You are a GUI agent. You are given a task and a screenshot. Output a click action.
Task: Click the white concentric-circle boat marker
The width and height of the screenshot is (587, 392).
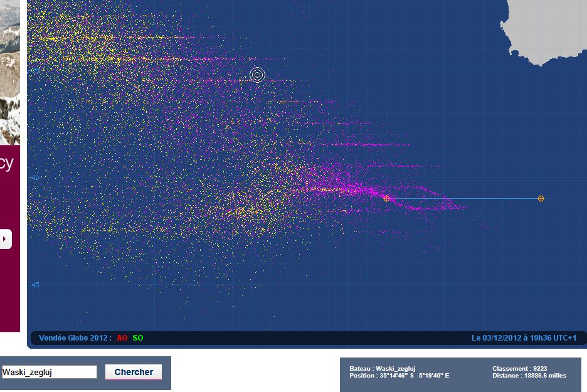(x=257, y=75)
